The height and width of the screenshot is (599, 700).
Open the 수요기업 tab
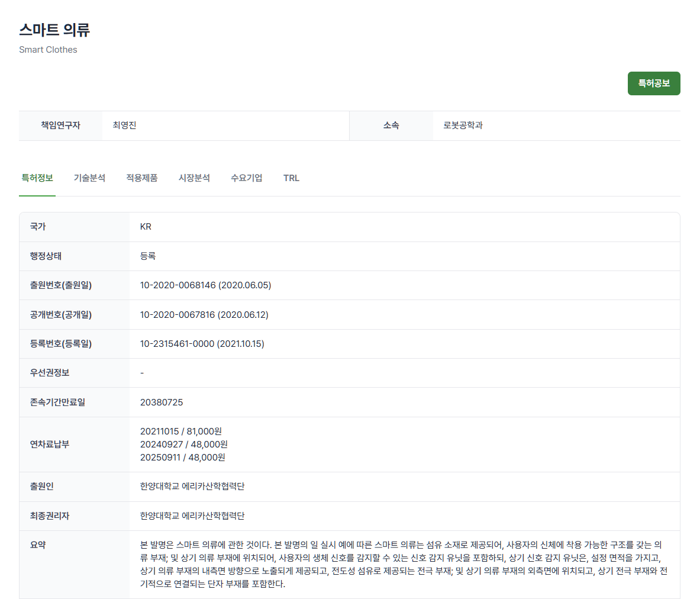pos(246,178)
